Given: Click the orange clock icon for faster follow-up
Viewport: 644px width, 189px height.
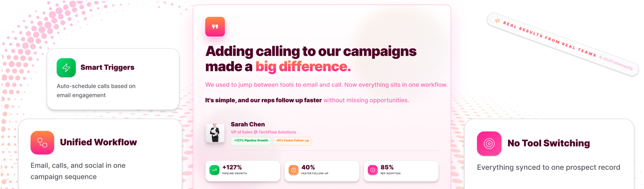Looking at the screenshot, I should (x=293, y=170).
